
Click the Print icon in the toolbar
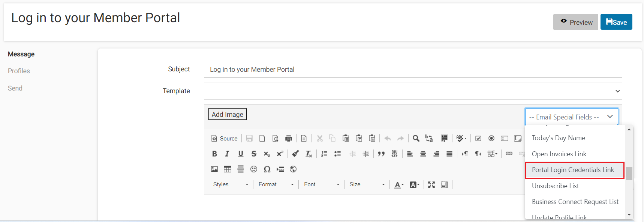coord(288,138)
